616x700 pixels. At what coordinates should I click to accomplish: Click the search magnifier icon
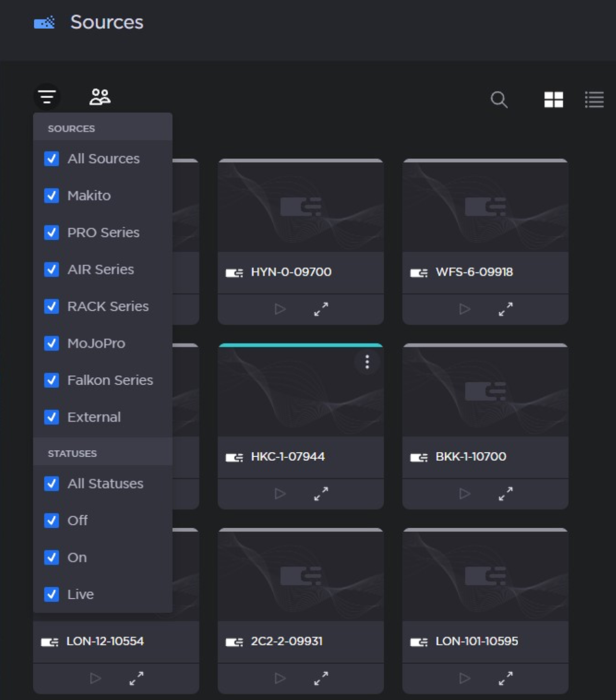499,100
